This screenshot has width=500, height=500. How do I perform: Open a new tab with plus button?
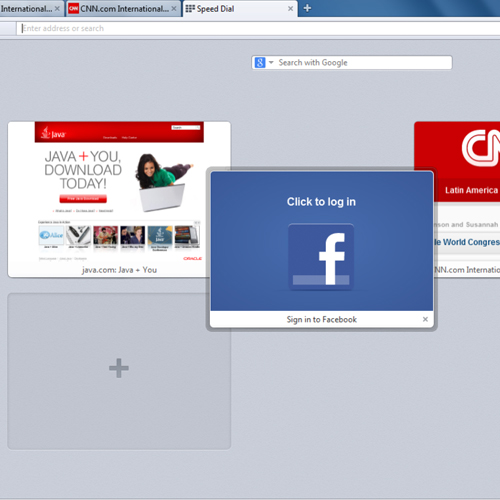[x=307, y=8]
